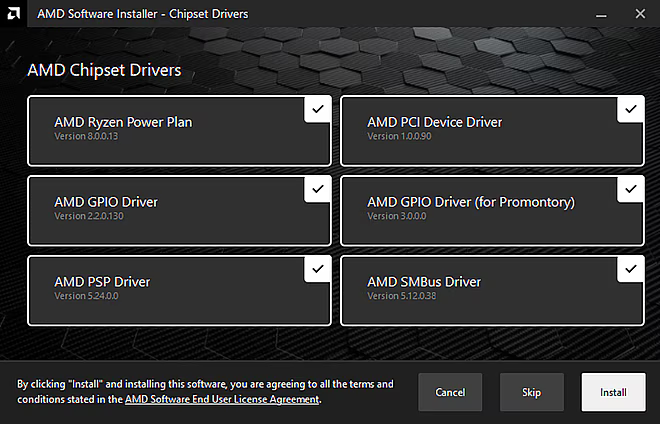Toggle AMD GPIO Driver (for Promontory) checkbox
Image resolution: width=660 pixels, height=424 pixels.
pyautogui.click(x=631, y=189)
